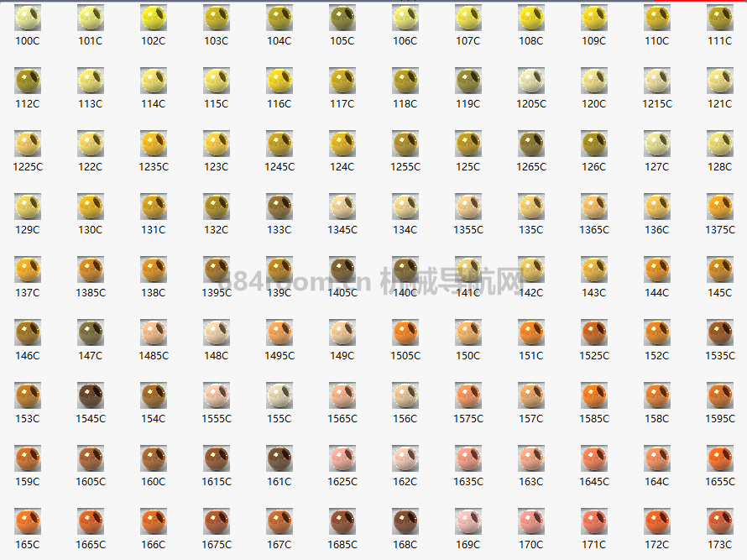Select the 1235C golden sphere icon
Image resolution: width=747 pixels, height=560 pixels.
tap(154, 144)
